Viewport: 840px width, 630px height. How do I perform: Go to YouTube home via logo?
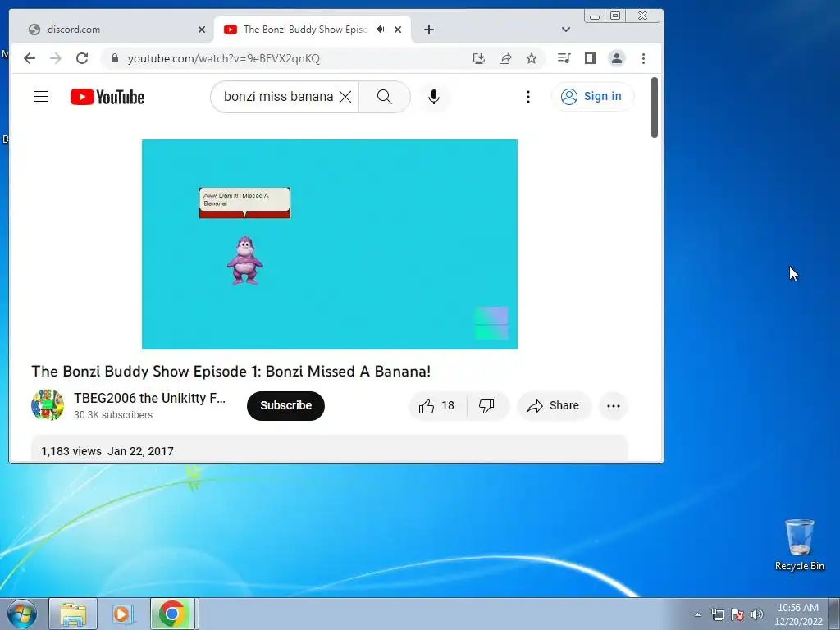coord(107,97)
